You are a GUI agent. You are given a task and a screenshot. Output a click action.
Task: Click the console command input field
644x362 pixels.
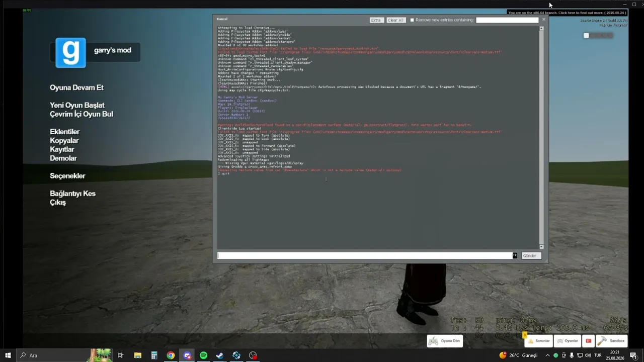(x=367, y=255)
